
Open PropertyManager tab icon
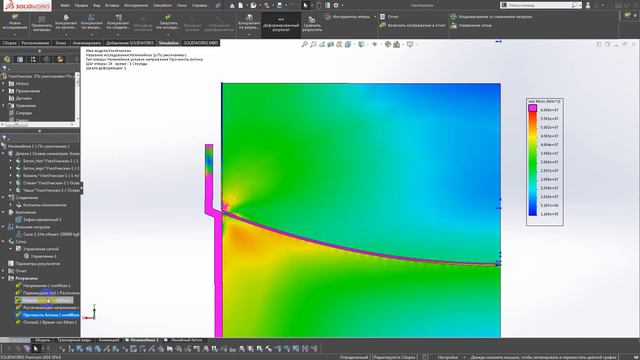tap(20, 59)
